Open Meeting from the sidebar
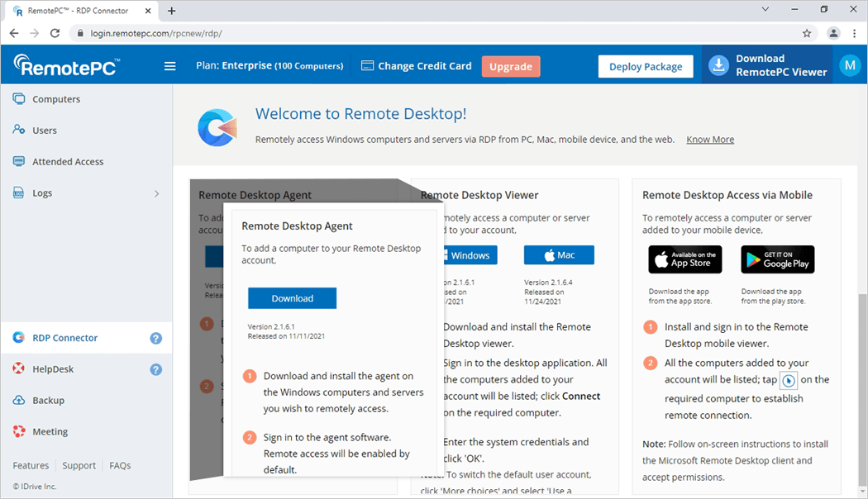 pos(50,432)
